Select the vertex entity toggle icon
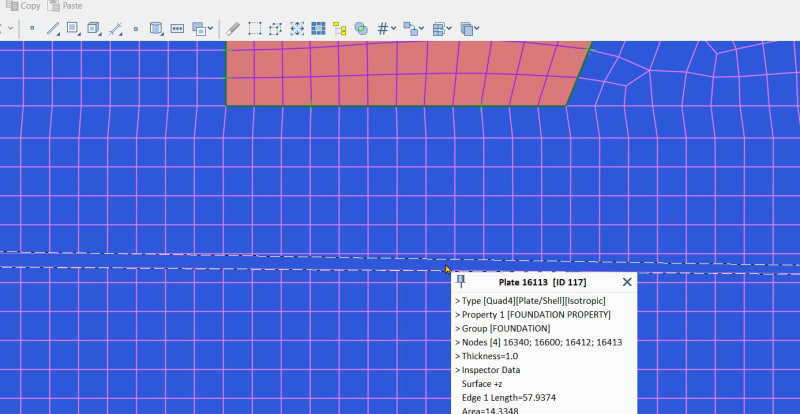 point(136,29)
